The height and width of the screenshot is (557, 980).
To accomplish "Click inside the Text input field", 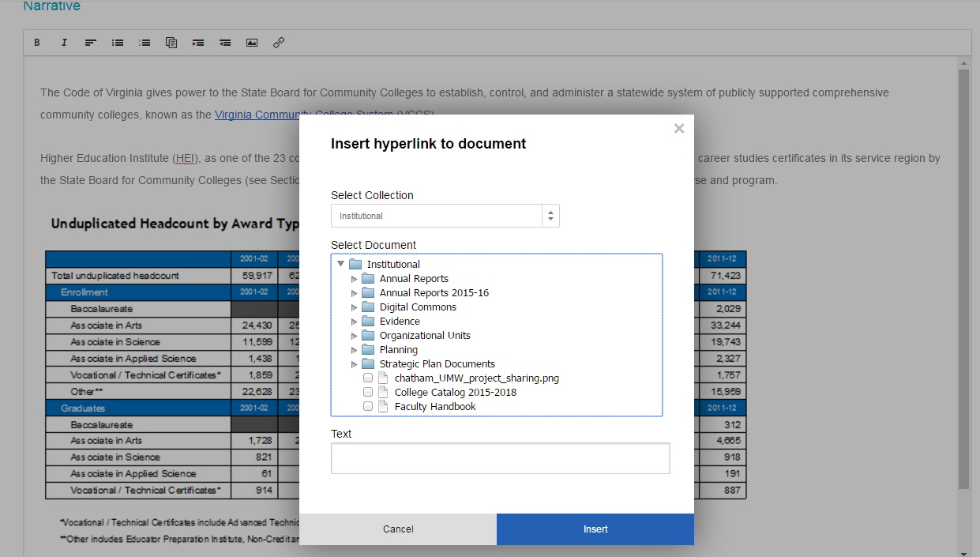I will pyautogui.click(x=500, y=457).
